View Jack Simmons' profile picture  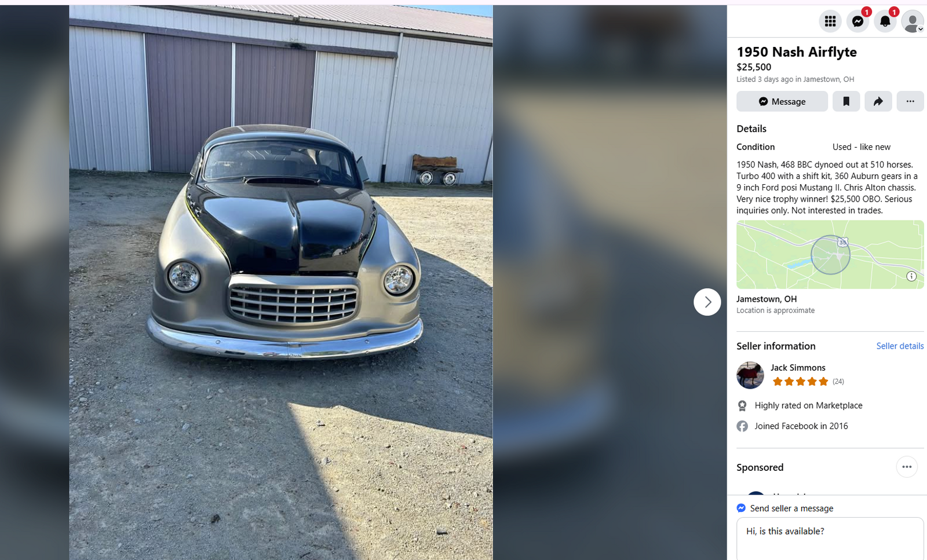click(x=750, y=375)
